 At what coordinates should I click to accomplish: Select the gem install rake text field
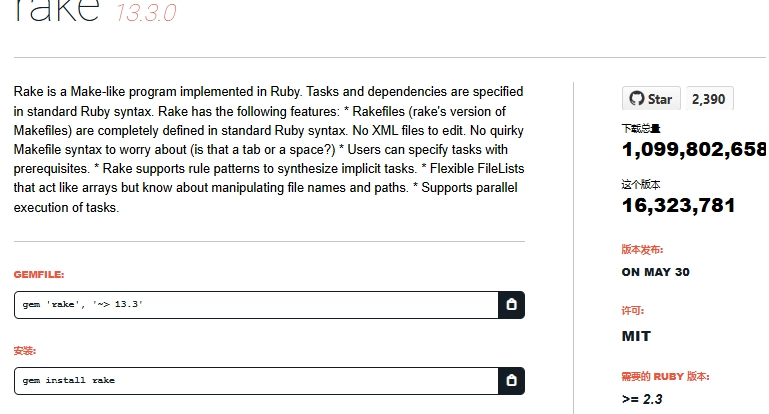pyautogui.click(x=256, y=381)
